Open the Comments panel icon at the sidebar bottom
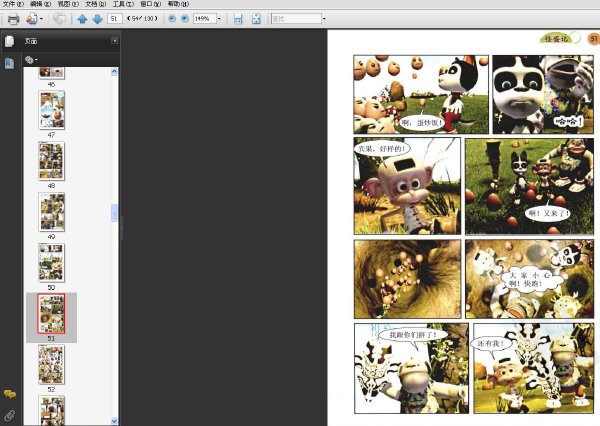600x426 pixels. [x=10, y=394]
